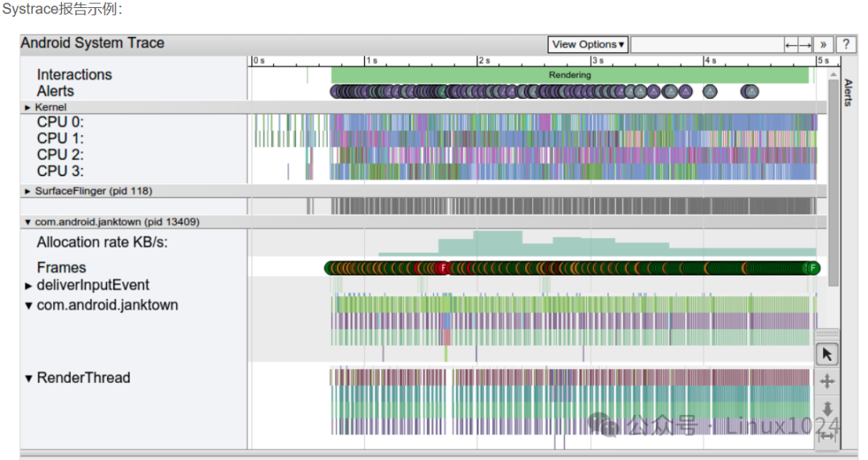
Task: Select the zoom (up-down arrow) tool
Action: pos(827,409)
